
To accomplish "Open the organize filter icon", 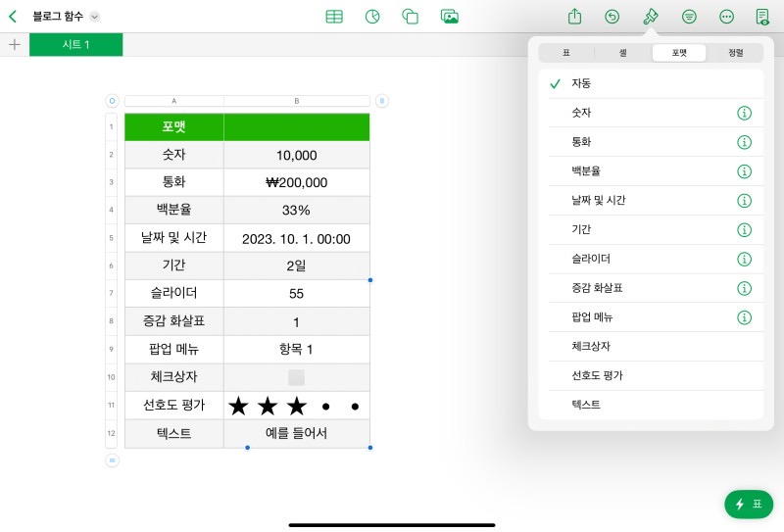I will pos(689,17).
